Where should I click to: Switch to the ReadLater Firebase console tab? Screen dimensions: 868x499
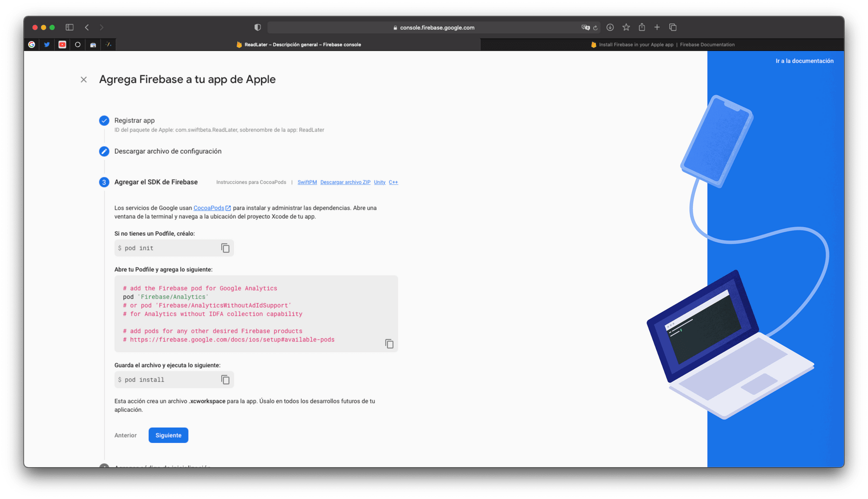tap(298, 44)
